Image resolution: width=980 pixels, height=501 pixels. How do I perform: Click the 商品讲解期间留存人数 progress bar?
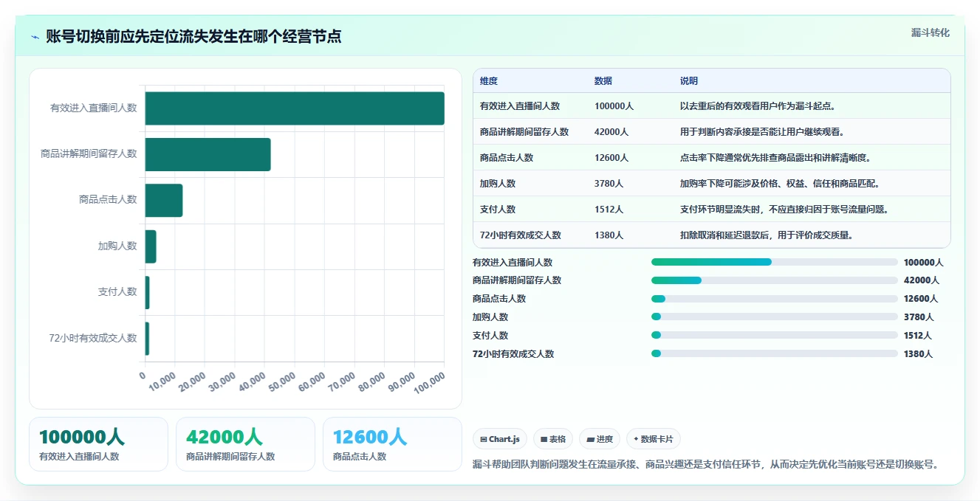tap(774, 280)
